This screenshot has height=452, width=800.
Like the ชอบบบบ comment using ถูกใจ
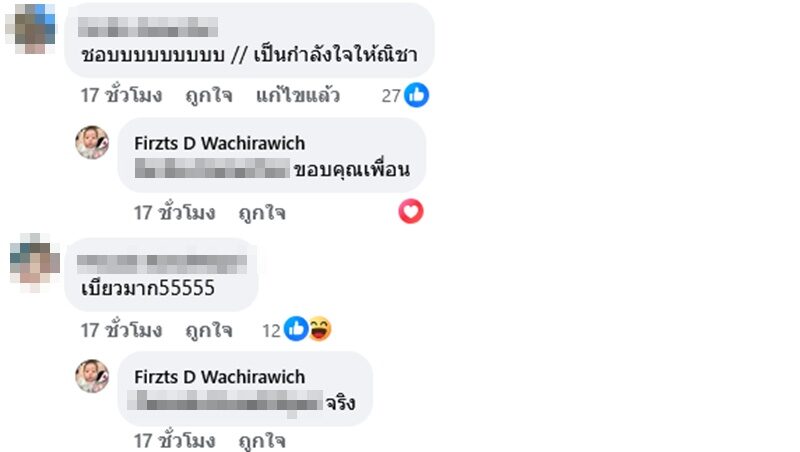coord(209,95)
